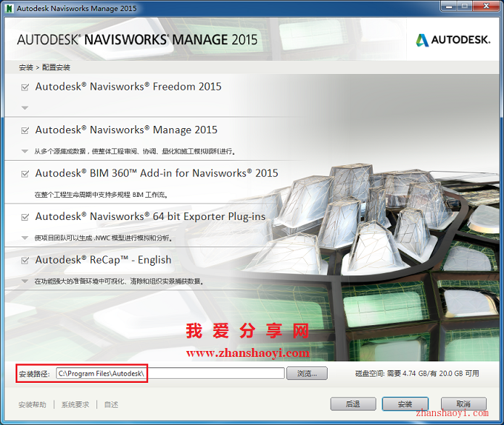Viewport: 504px width, 425px height.
Task: Toggle BIM 360 Add-in for Navisworks checkbox
Action: [x=24, y=174]
